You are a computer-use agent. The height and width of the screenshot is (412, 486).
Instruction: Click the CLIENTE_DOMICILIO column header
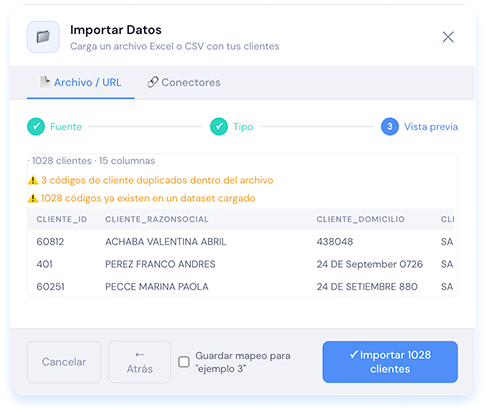point(361,219)
